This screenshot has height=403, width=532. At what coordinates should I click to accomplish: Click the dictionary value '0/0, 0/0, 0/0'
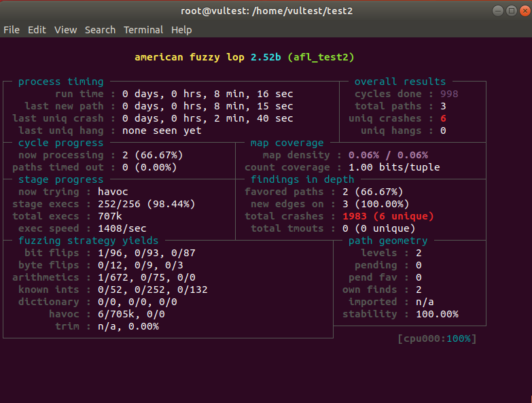click(137, 302)
